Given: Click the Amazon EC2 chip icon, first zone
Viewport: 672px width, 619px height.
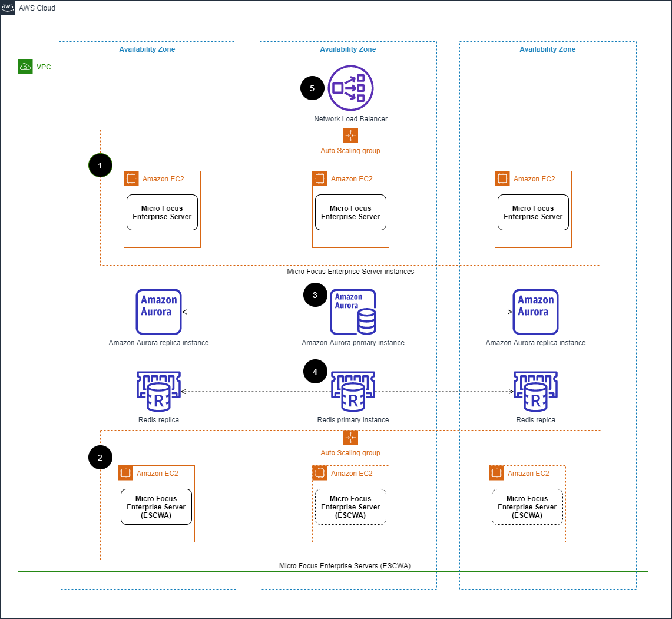Looking at the screenshot, I should tap(131, 178).
